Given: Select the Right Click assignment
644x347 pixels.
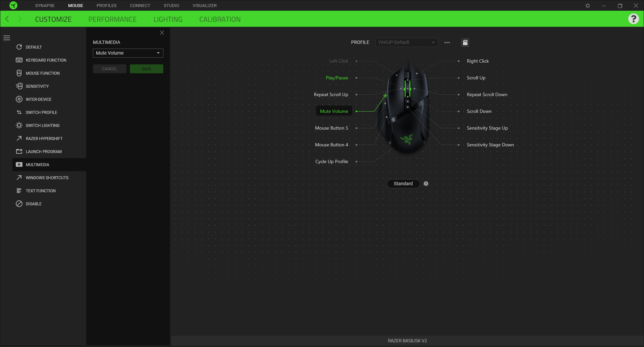Looking at the screenshot, I should tap(478, 61).
